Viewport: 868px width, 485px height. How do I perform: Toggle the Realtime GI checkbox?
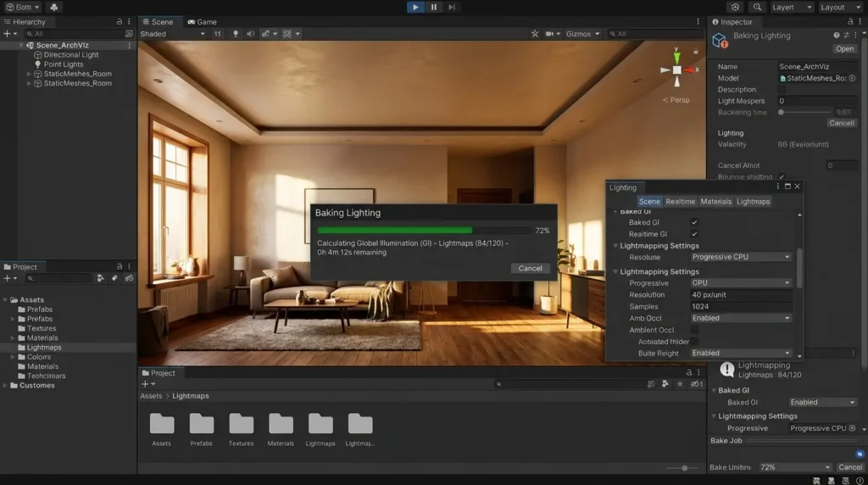click(694, 234)
